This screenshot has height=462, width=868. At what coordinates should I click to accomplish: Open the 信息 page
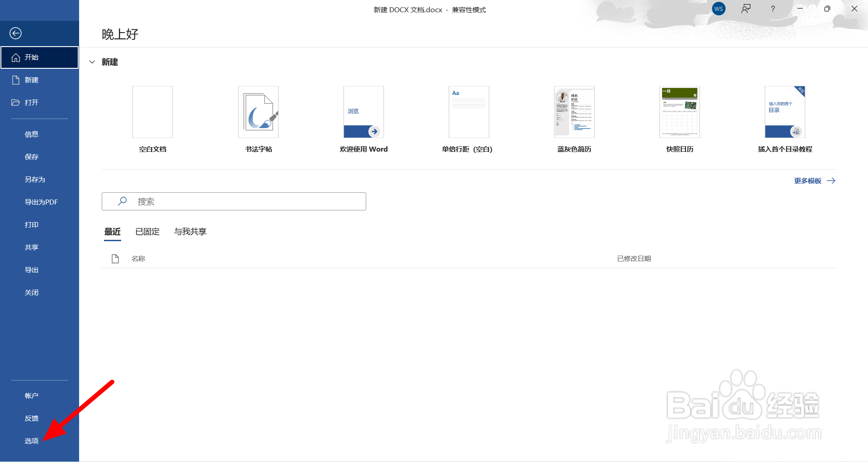click(x=39, y=134)
